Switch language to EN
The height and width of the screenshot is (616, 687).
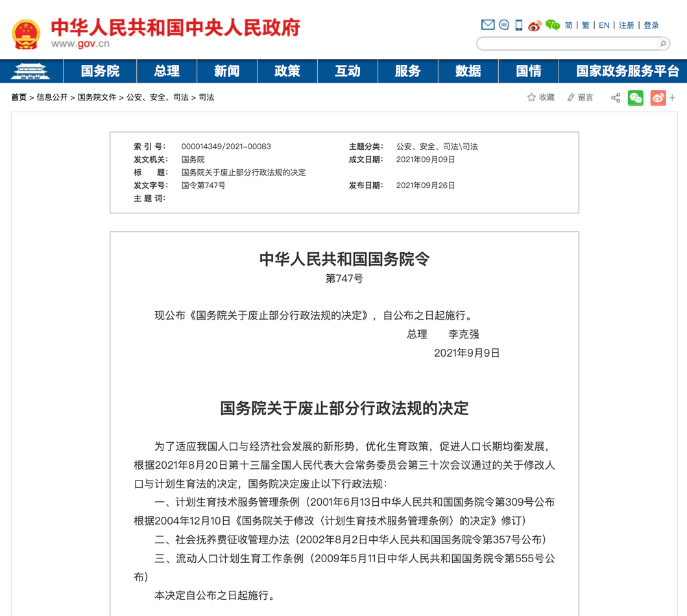click(604, 25)
